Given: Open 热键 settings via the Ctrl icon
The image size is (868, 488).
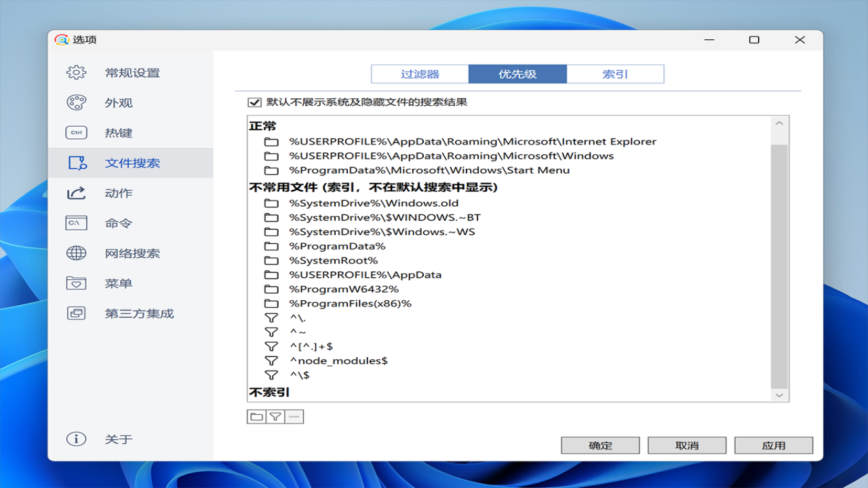Looking at the screenshot, I should point(76,131).
